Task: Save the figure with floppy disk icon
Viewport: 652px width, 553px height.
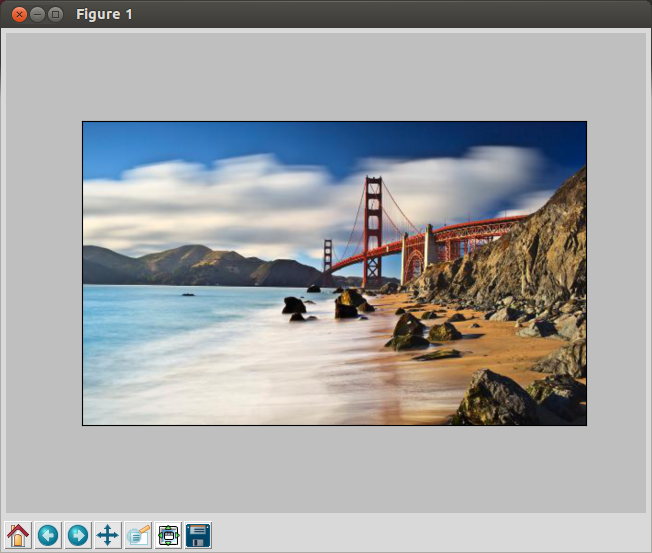Action: pos(198,535)
